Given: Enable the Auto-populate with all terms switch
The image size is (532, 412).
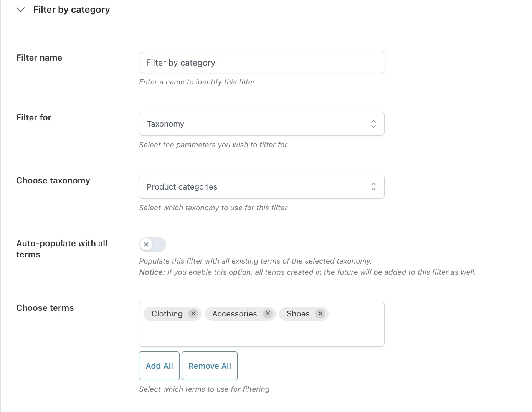Looking at the screenshot, I should point(152,244).
